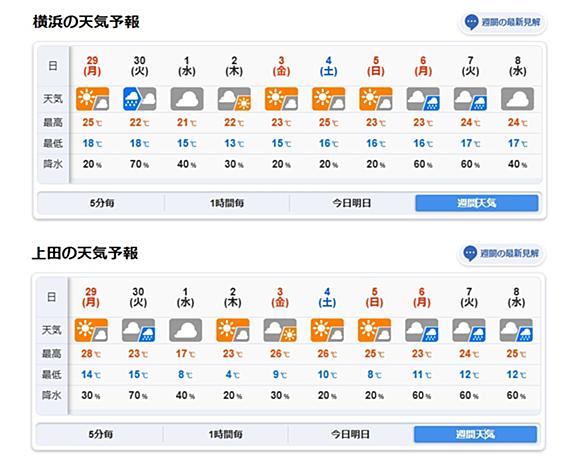Image resolution: width=586 pixels, height=462 pixels.
Task: Click Ueda's cloudy-rain icon for Wednesday 8
Action: (516, 330)
